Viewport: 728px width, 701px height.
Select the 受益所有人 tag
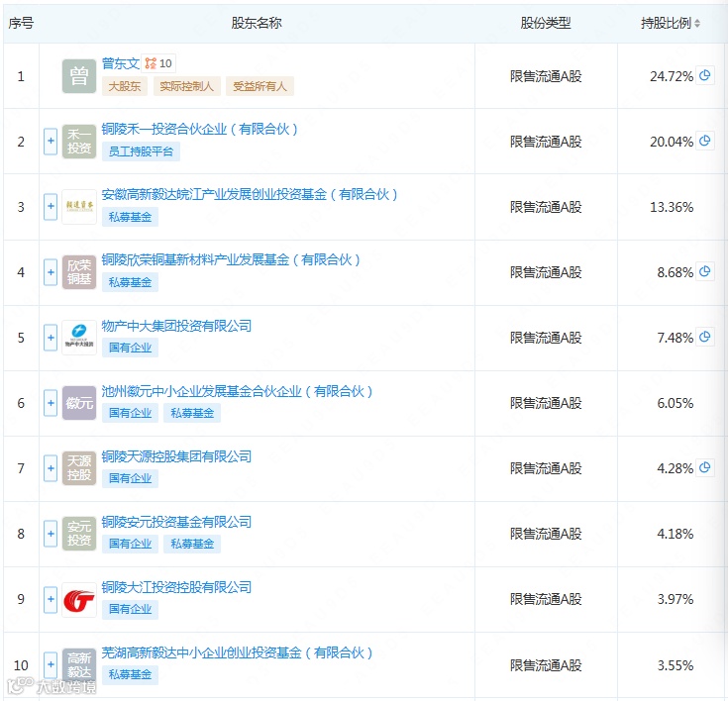260,86
